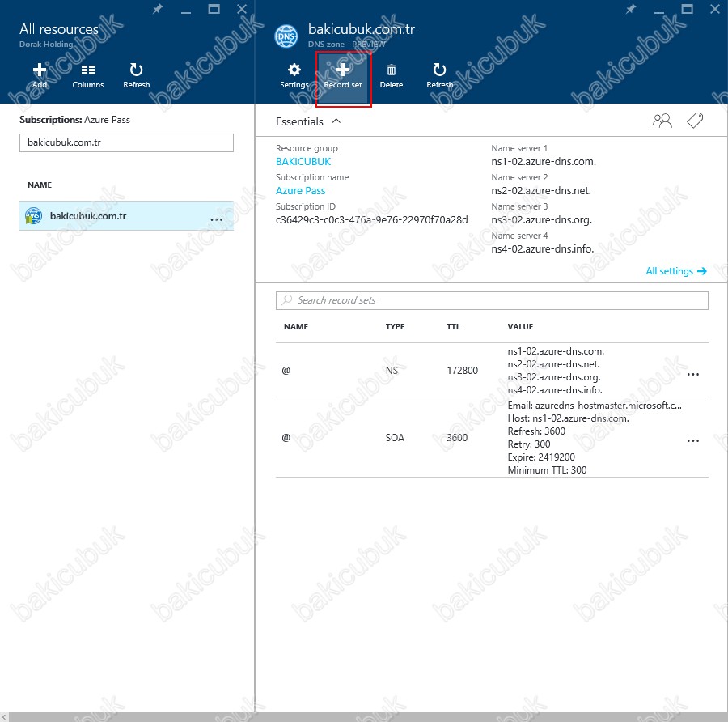The image size is (728, 722).
Task: Click the 'Subscriptions: Azure Pass' label
Action: (x=74, y=120)
